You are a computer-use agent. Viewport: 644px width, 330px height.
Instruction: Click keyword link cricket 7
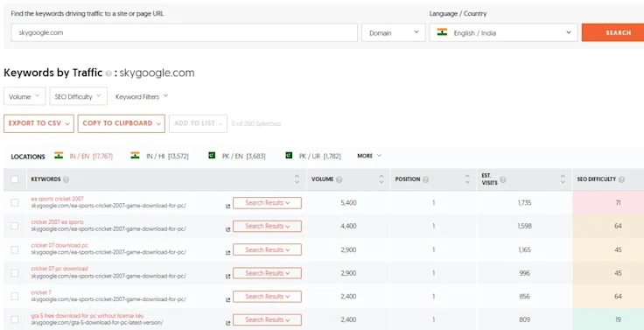(x=41, y=292)
